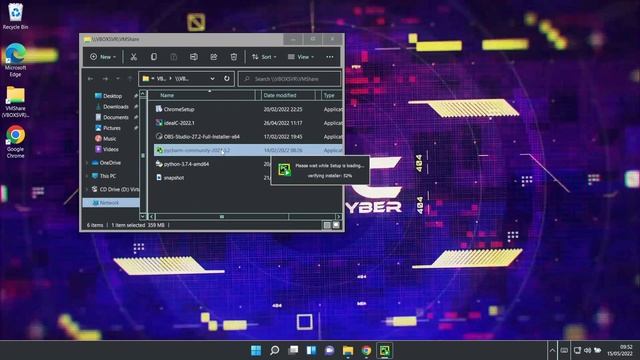This screenshot has height=360, width=640.
Task: Select Music in navigation pane
Action: pyautogui.click(x=109, y=138)
